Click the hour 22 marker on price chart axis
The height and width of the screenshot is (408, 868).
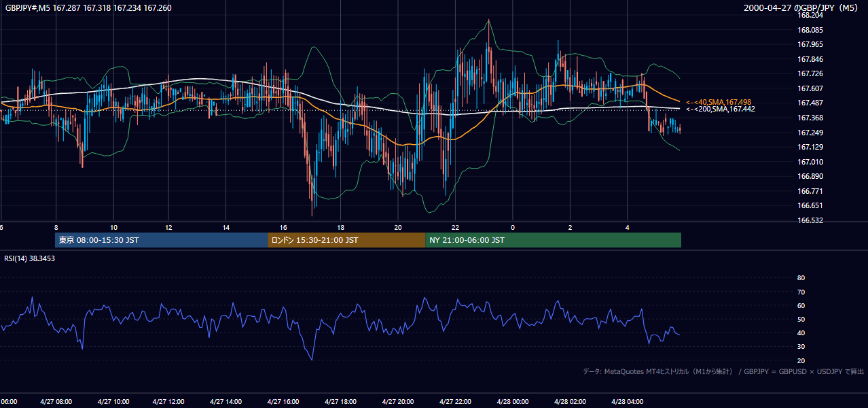coord(455,227)
